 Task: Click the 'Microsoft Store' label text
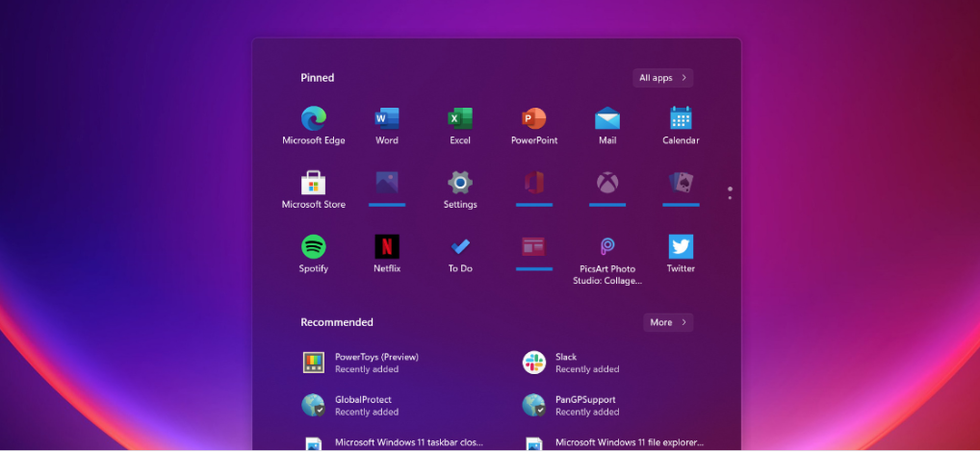tap(313, 205)
